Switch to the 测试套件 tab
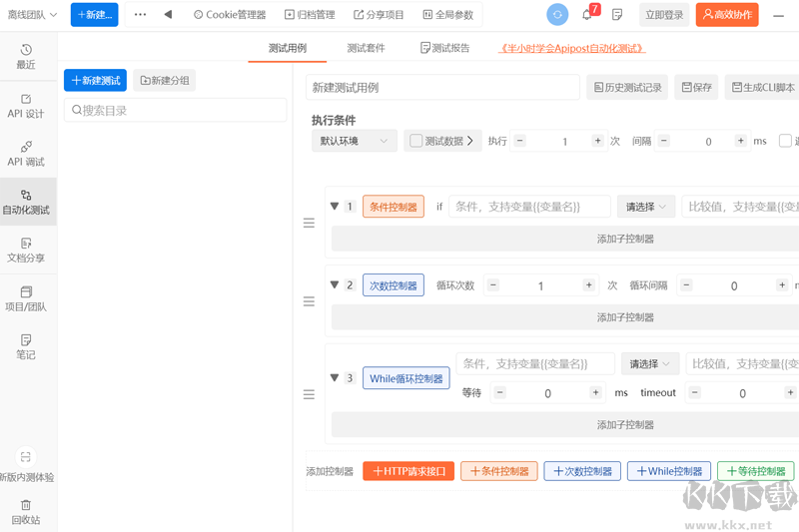 click(x=366, y=48)
